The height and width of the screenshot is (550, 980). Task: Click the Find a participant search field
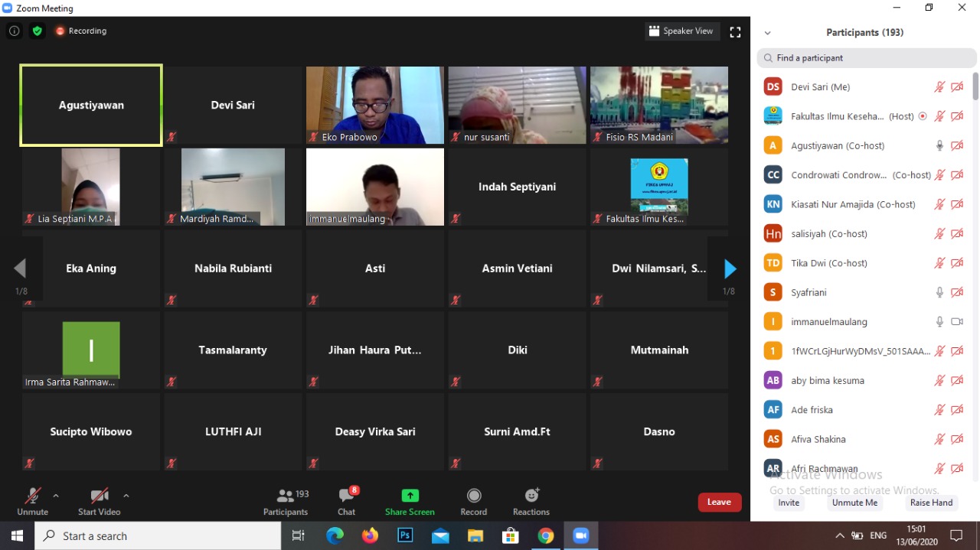[x=867, y=58]
